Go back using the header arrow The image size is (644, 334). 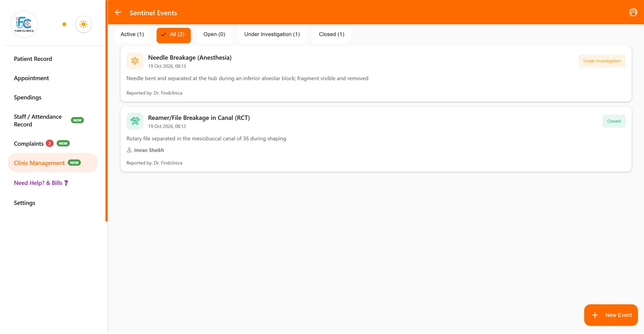tap(118, 12)
